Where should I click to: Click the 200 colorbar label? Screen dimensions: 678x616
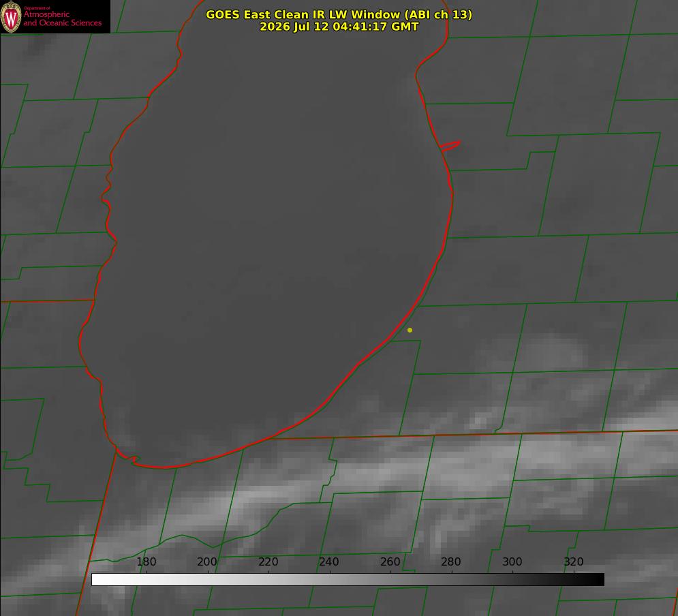pos(207,561)
